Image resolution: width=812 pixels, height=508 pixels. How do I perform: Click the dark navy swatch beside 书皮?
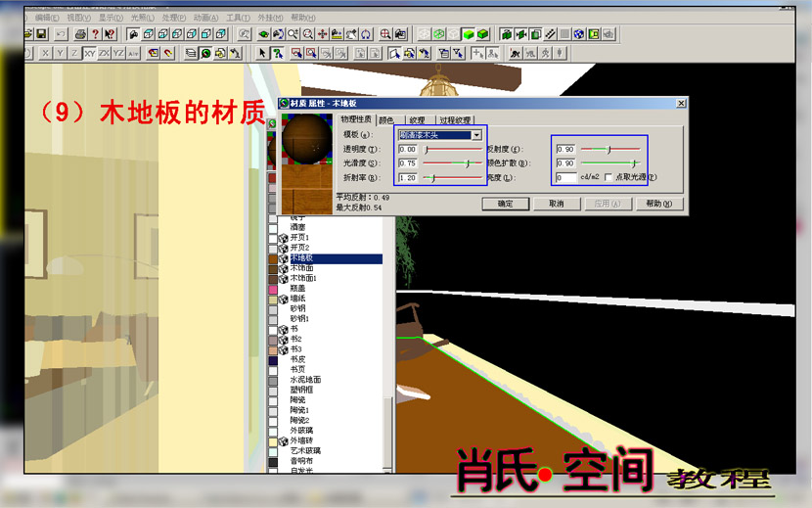coord(273,360)
